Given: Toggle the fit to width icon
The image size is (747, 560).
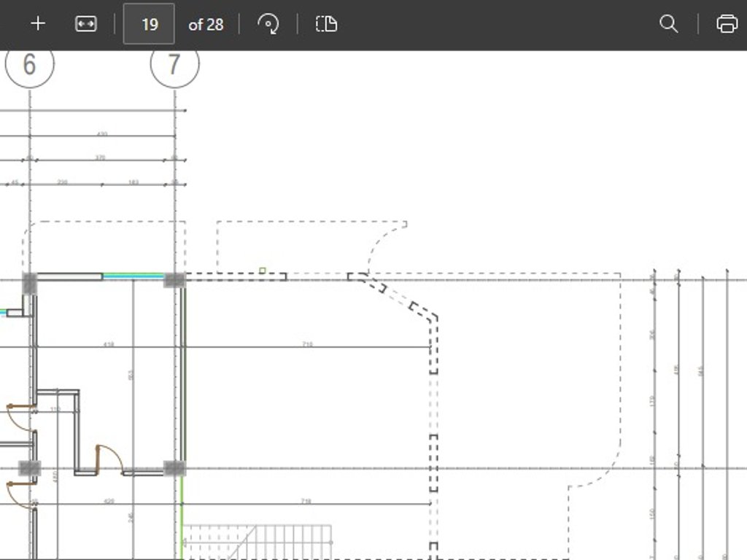Looking at the screenshot, I should coord(86,24).
